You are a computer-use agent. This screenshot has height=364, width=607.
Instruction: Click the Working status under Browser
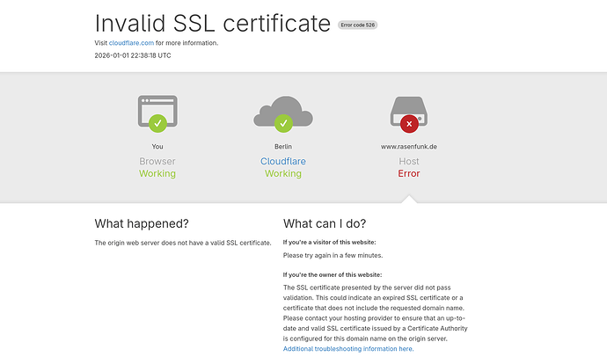coord(157,173)
